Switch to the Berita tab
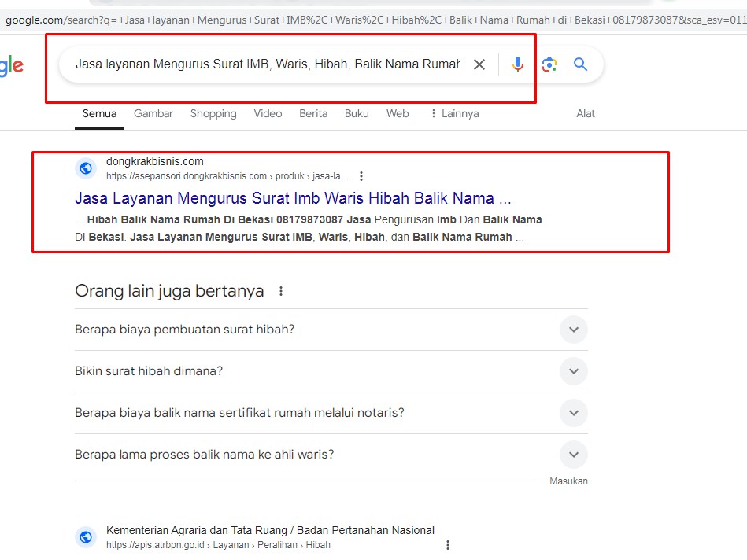The image size is (747, 560). (x=313, y=113)
